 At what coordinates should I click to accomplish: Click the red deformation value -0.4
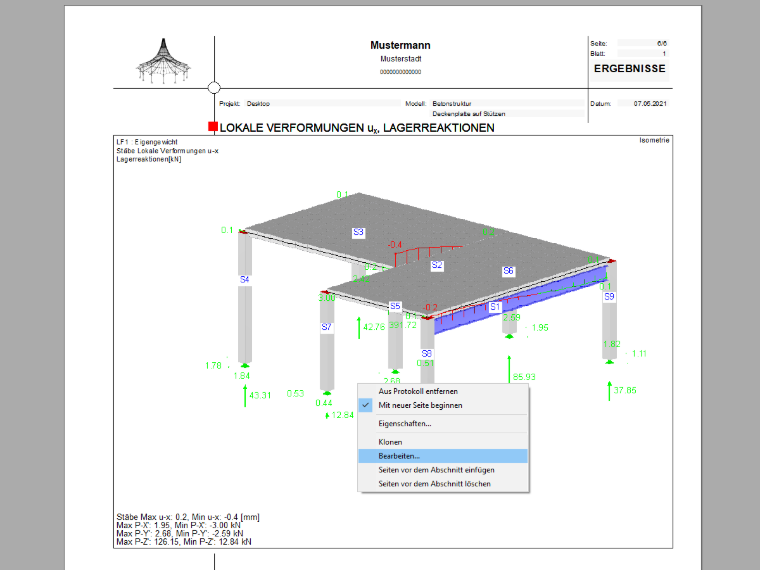pyautogui.click(x=395, y=245)
